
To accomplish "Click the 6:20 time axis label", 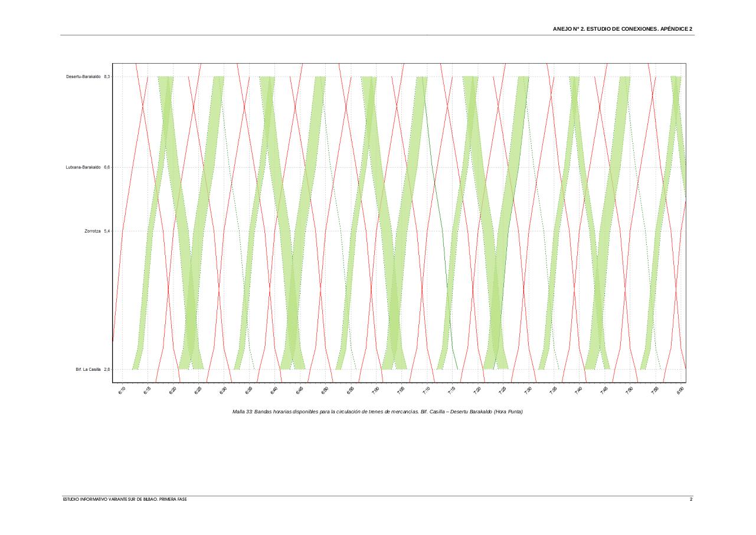I will [x=172, y=390].
